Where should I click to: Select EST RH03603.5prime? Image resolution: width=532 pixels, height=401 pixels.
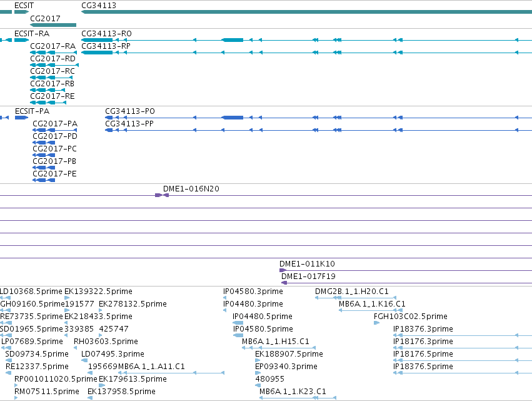106,342
